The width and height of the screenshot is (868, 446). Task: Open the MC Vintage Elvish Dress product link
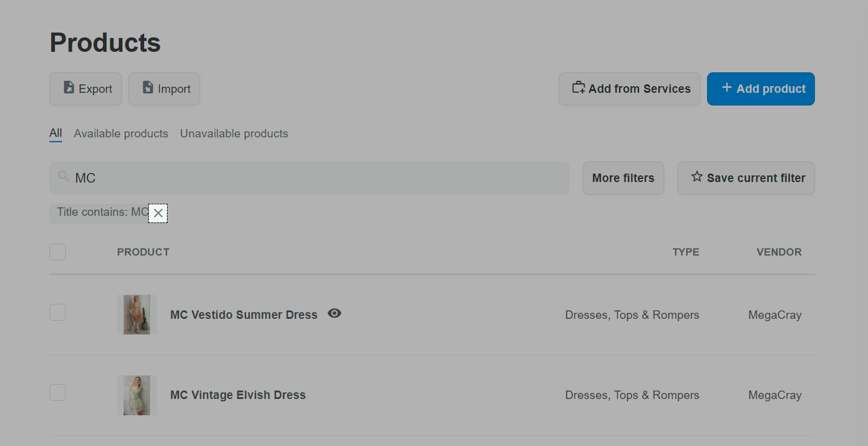pos(238,395)
